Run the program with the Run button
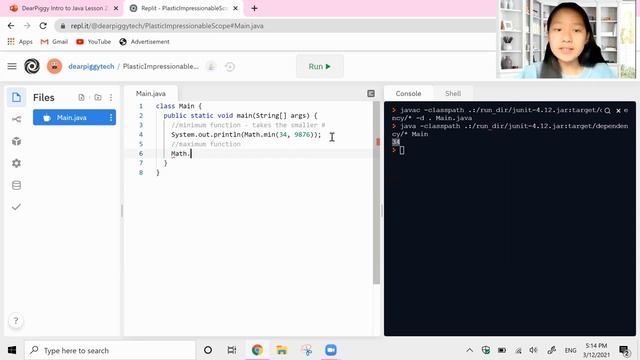Screen dimensions: 640x360 tap(320, 66)
